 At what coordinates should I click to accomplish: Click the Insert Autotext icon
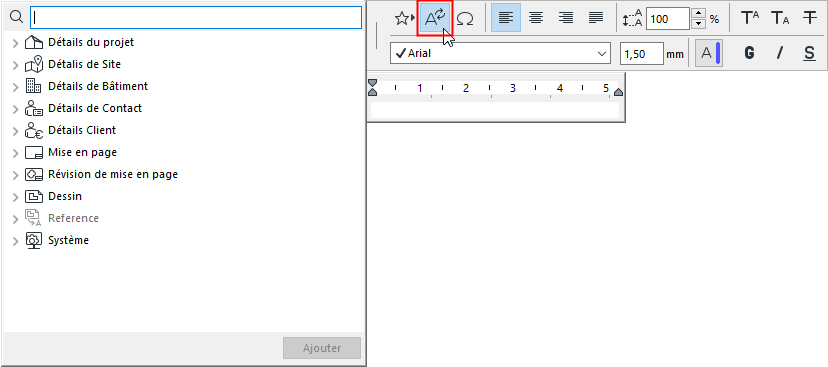(436, 18)
